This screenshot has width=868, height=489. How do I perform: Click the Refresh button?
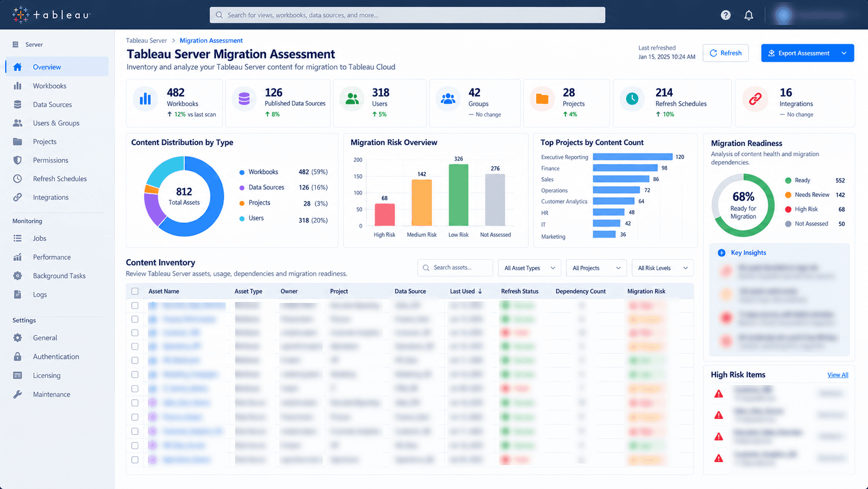tap(726, 53)
